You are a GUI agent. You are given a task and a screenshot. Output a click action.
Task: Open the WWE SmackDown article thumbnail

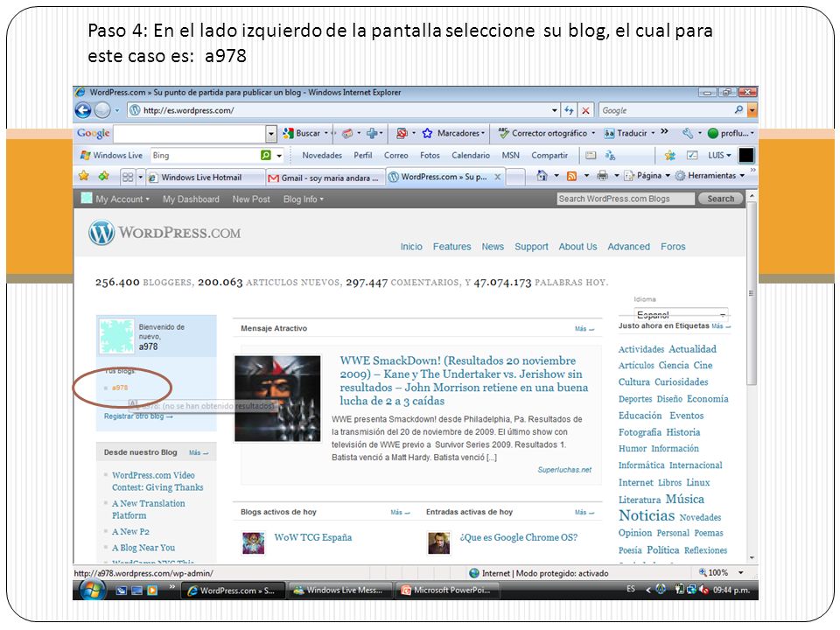(x=277, y=399)
